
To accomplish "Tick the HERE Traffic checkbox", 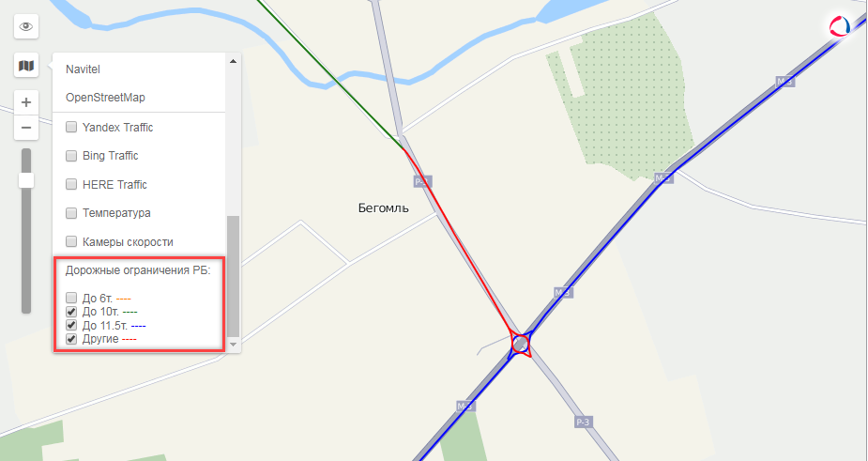I will (x=71, y=184).
